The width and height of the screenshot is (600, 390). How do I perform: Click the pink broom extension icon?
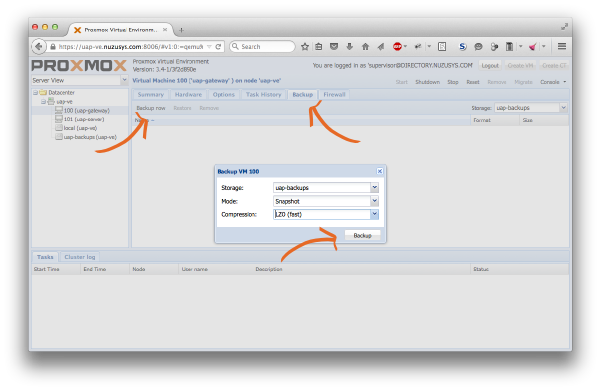point(532,47)
